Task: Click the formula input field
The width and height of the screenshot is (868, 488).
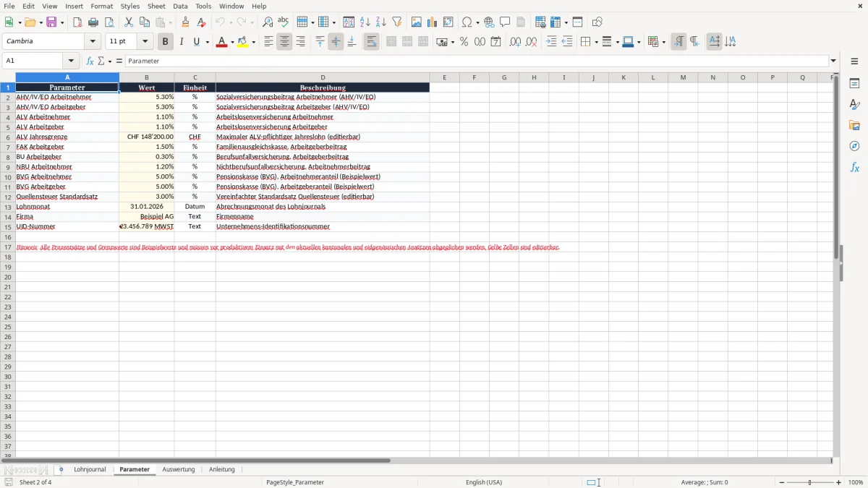Action: (477, 61)
